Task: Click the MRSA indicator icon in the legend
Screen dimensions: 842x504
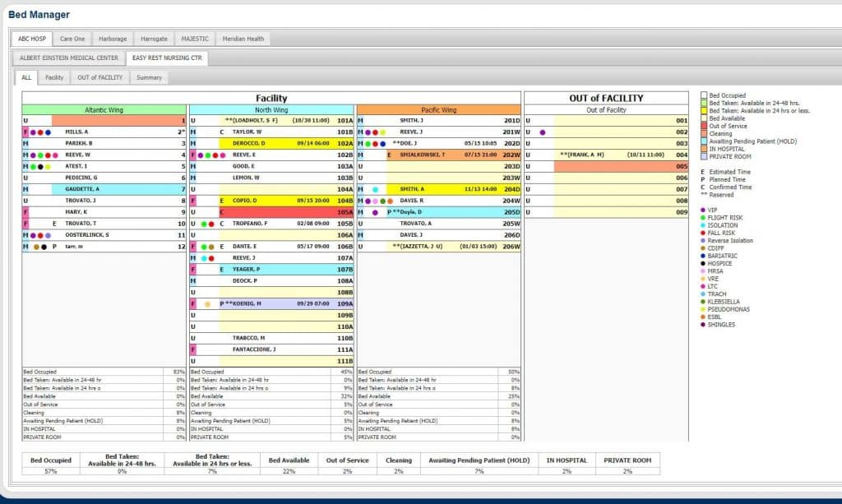Action: (702, 271)
